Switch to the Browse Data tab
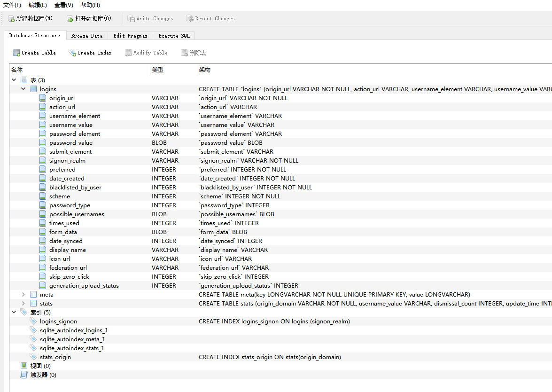This screenshot has width=552, height=392. point(86,36)
